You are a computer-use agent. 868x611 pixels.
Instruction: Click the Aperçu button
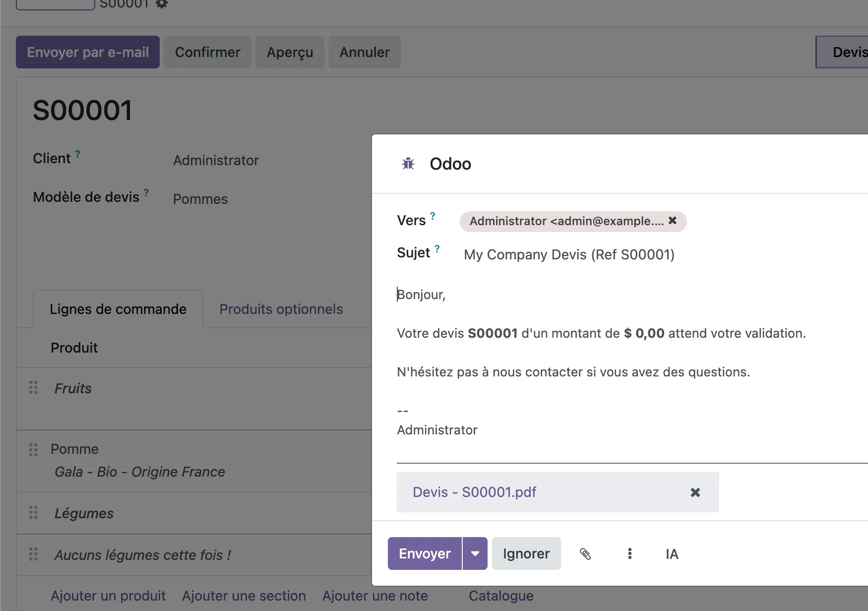tap(290, 52)
